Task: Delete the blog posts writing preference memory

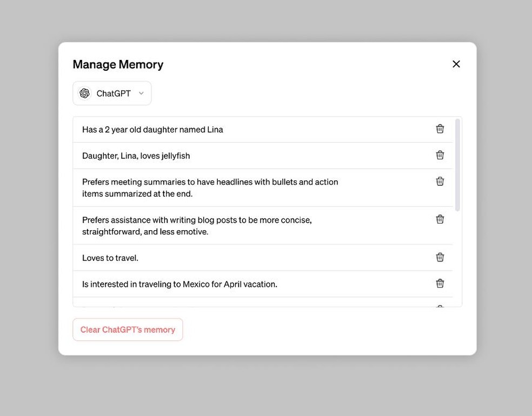Action: 440,219
